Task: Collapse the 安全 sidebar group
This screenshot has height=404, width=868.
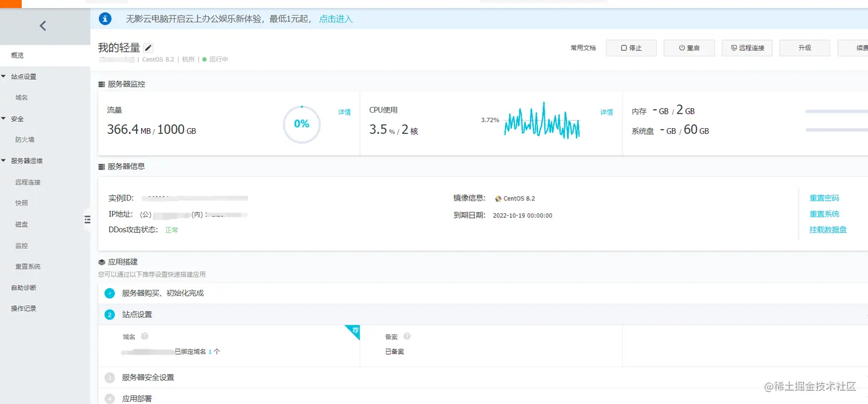Action: tap(4, 119)
